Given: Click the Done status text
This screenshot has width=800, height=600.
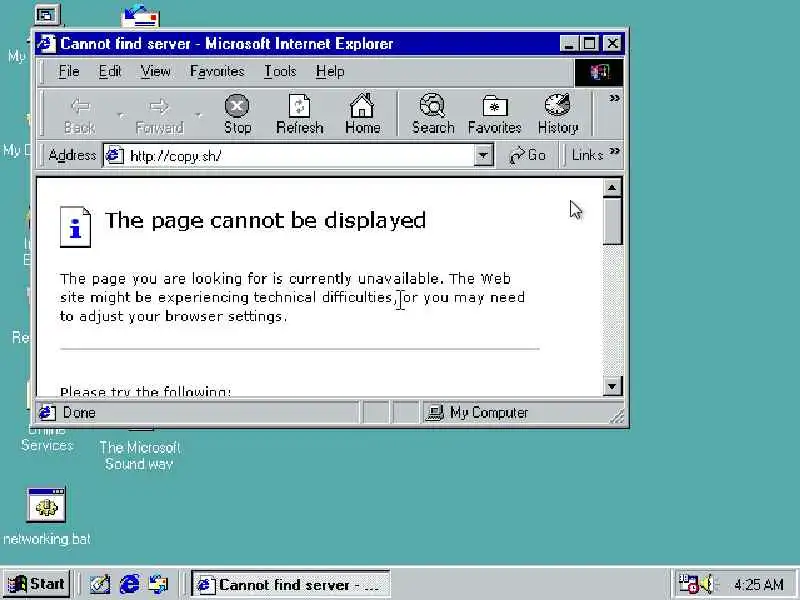Looking at the screenshot, I should 79,413.
